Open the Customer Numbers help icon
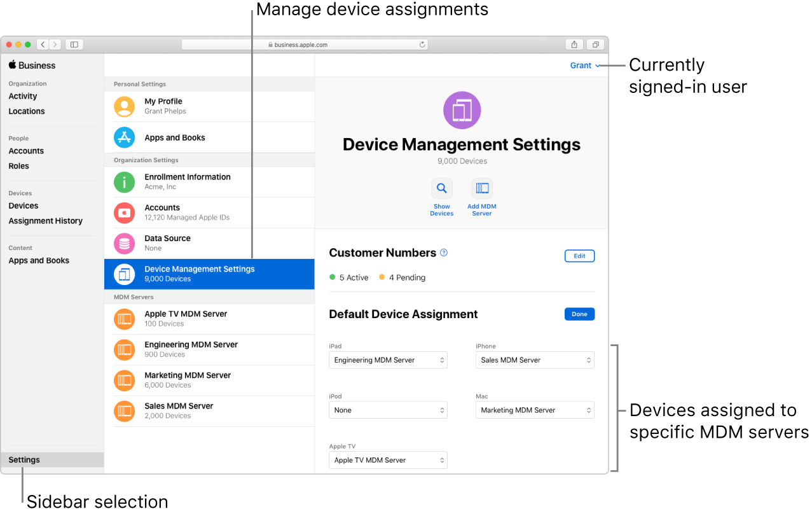This screenshot has width=812, height=516. (443, 253)
